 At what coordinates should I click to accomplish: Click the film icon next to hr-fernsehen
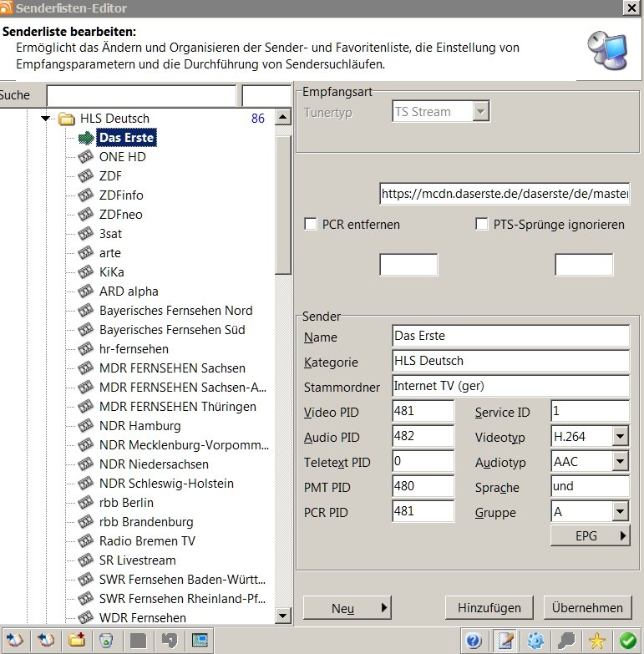(x=85, y=348)
